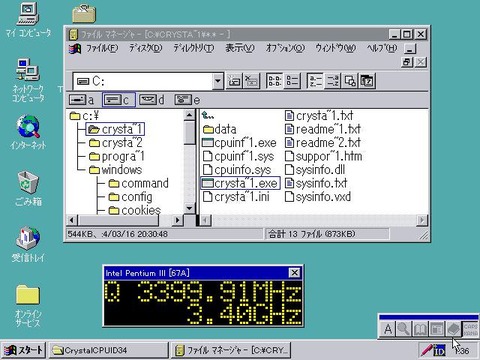Click tree pane scrollbar up arrow
Viewport: 480px width, 360px height.
click(189, 115)
